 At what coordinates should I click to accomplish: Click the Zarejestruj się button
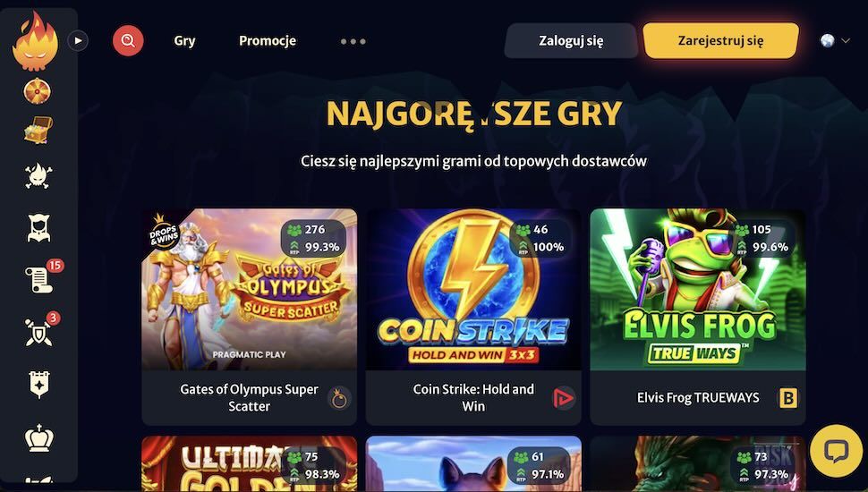click(x=720, y=40)
